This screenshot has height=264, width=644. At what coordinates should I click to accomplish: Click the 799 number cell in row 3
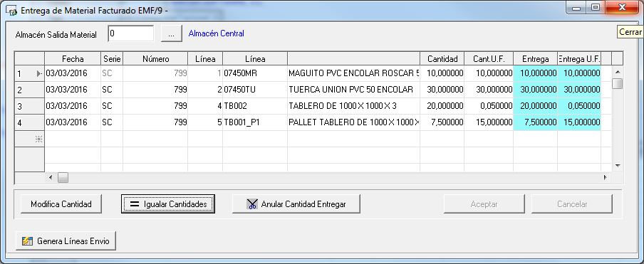(156, 106)
